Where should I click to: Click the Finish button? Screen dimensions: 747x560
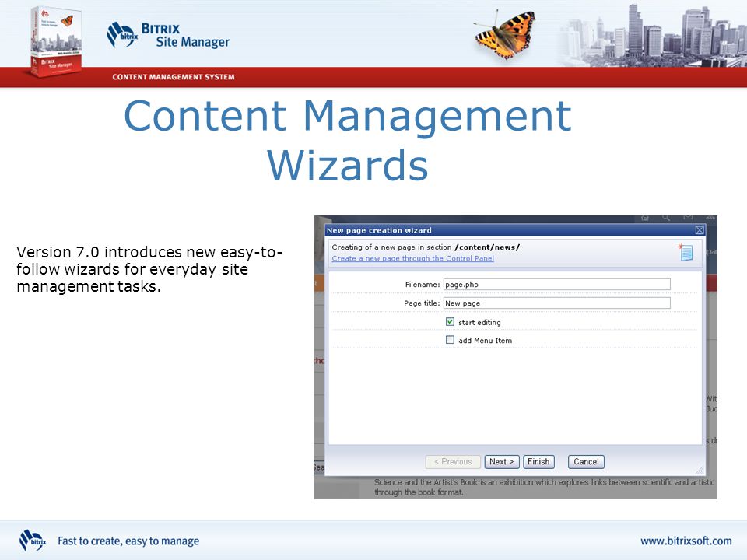538,461
